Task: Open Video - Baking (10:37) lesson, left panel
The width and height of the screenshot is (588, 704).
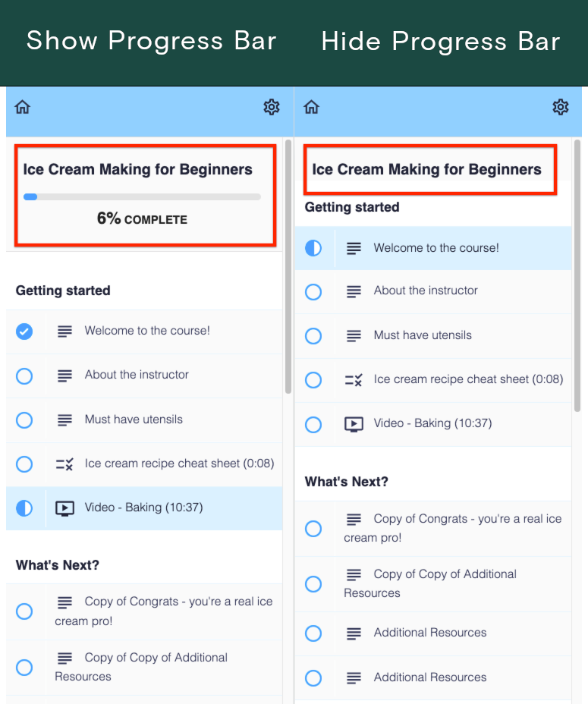Action: pyautogui.click(x=145, y=508)
